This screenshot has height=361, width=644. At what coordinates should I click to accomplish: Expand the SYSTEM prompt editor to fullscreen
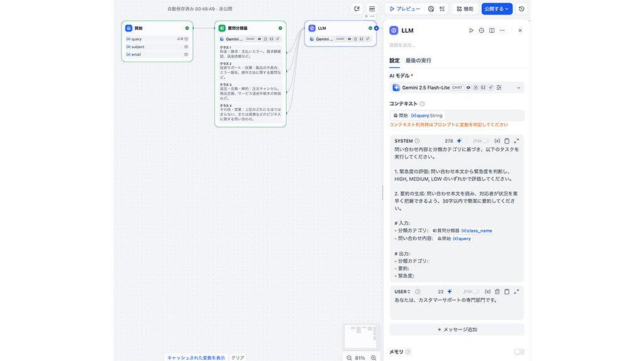pyautogui.click(x=516, y=141)
